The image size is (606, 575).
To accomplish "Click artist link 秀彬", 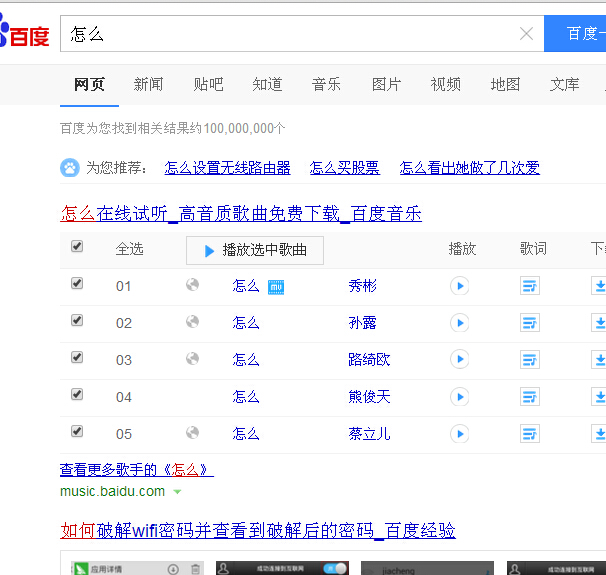I will click(x=363, y=286).
